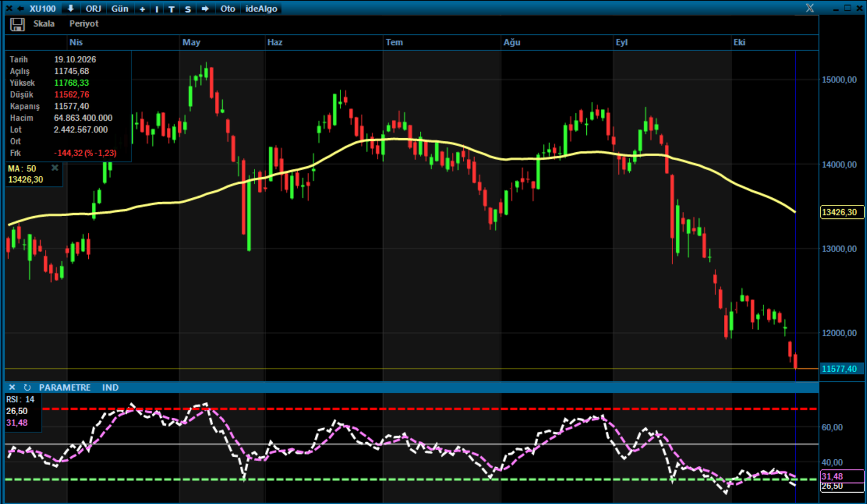
Task: Click the Eki month label on the time axis
Action: point(739,42)
